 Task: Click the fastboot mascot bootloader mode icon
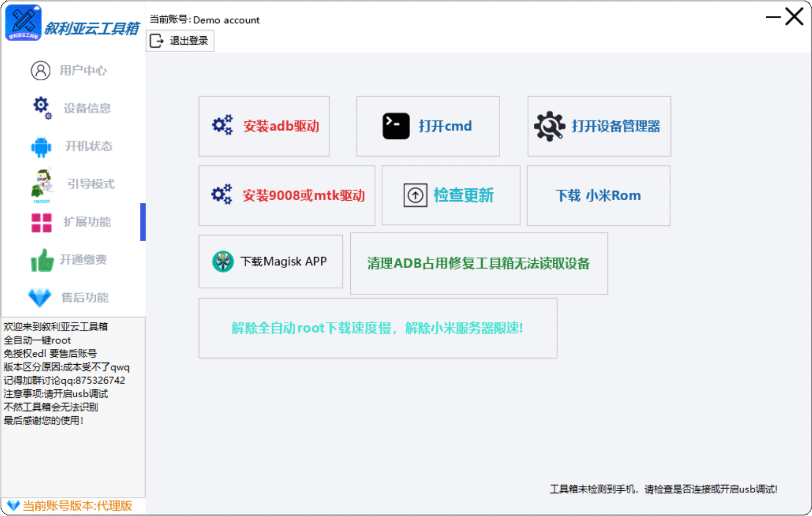pos(42,184)
